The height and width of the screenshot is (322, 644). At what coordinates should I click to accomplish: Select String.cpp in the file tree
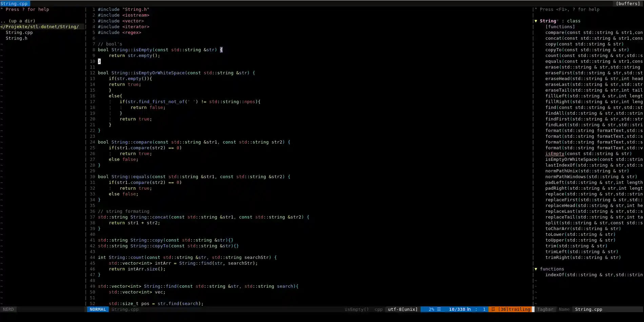[x=19, y=33]
